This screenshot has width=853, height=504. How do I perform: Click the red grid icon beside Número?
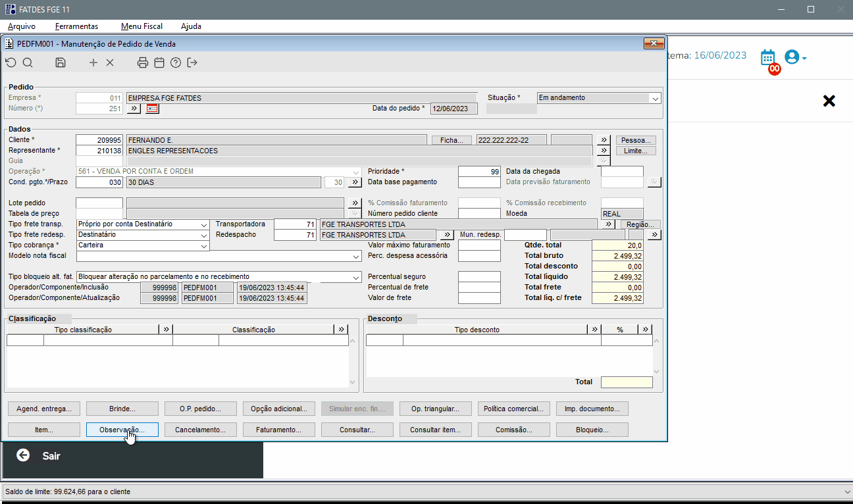click(153, 109)
